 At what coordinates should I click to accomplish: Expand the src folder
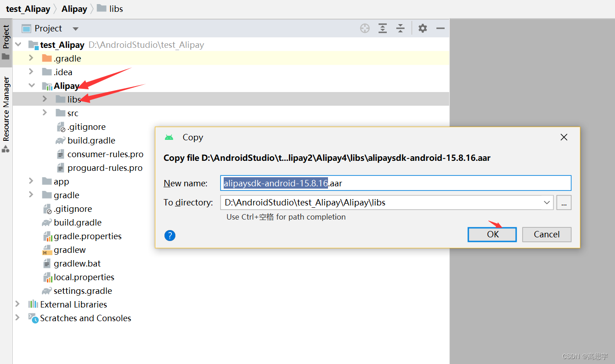(x=45, y=113)
